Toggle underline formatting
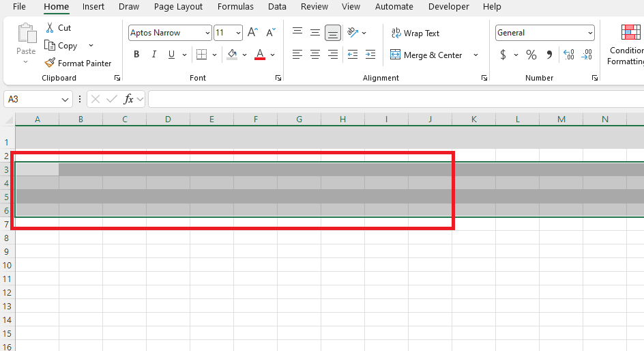Image resolution: width=644 pixels, height=351 pixels. click(x=171, y=54)
